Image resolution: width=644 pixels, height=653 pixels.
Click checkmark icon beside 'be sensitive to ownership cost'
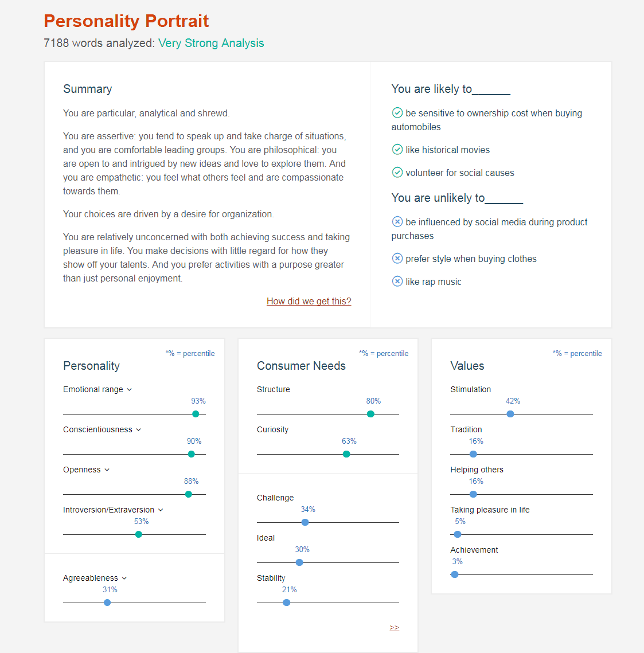pos(397,113)
